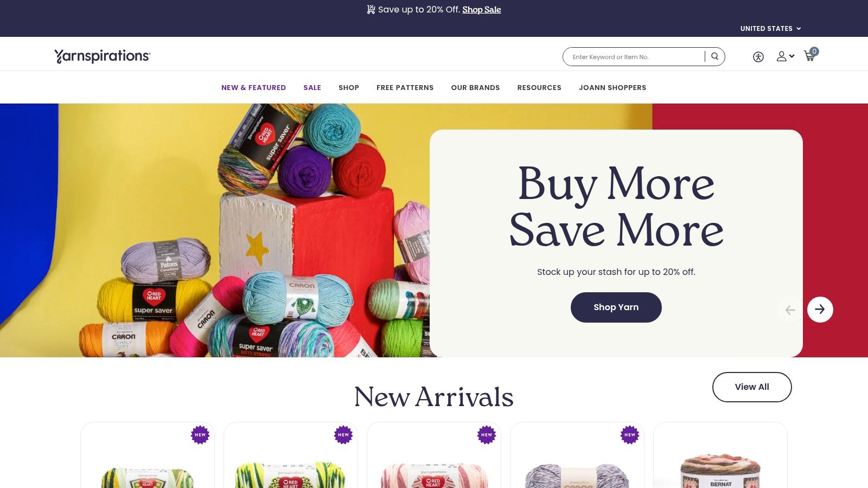The height and width of the screenshot is (488, 868).
Task: Expand the United States country selector
Action: click(770, 29)
